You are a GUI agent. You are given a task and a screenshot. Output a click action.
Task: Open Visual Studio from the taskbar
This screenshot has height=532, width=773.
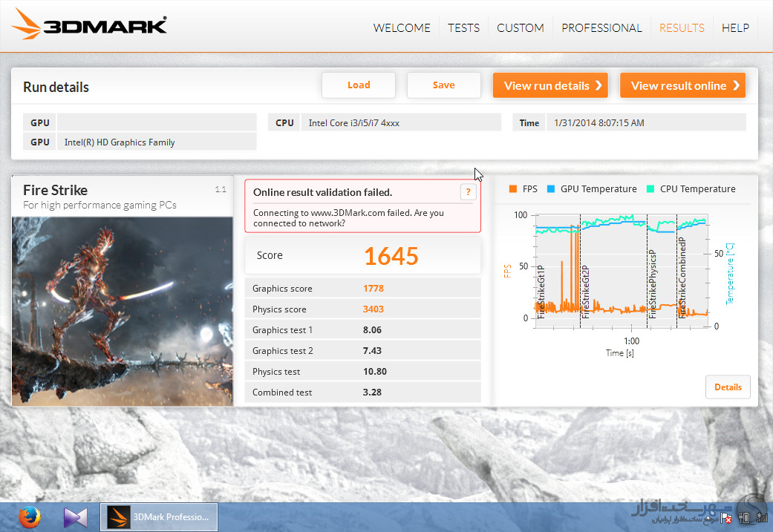(75, 516)
